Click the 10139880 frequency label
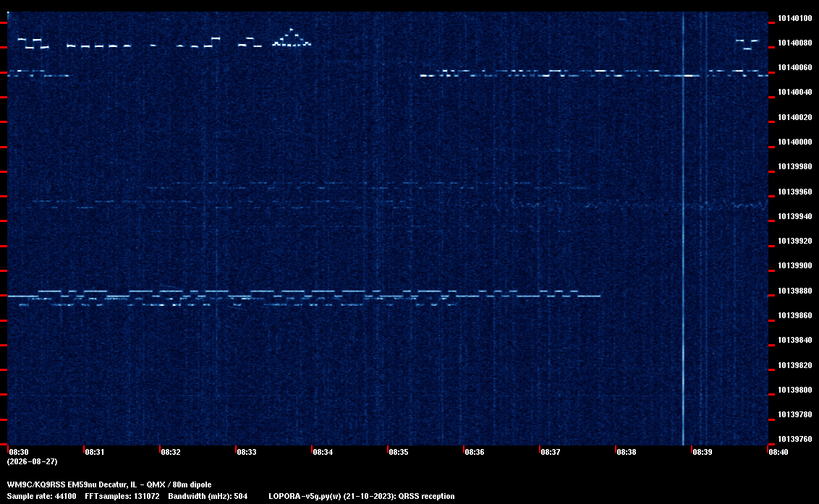The image size is (819, 504). (x=795, y=291)
